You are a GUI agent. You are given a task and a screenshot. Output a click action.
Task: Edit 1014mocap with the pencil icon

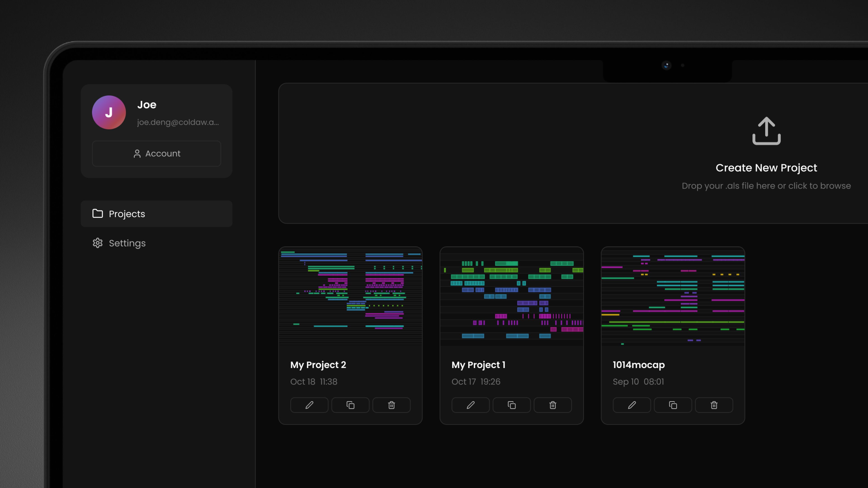pyautogui.click(x=632, y=405)
